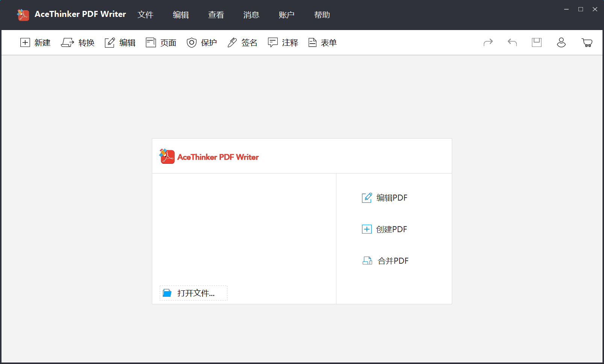The height and width of the screenshot is (364, 604).
Task: Click the blue folder icon beside 打开文件
Action: pos(167,293)
